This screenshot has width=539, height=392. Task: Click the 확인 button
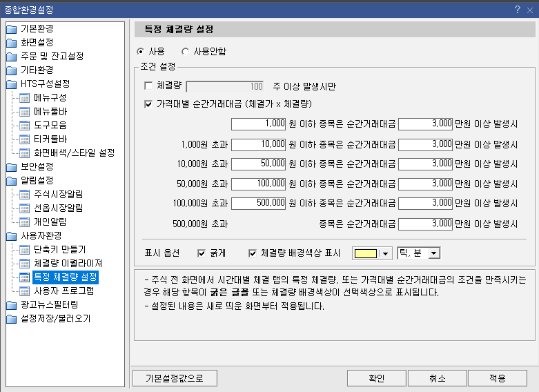377,378
